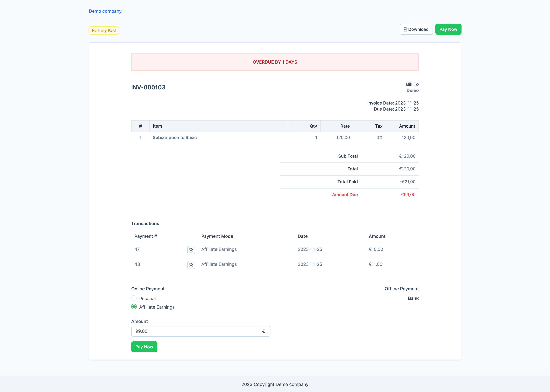
Task: Click the Online Payment heading
Action: [x=148, y=289]
